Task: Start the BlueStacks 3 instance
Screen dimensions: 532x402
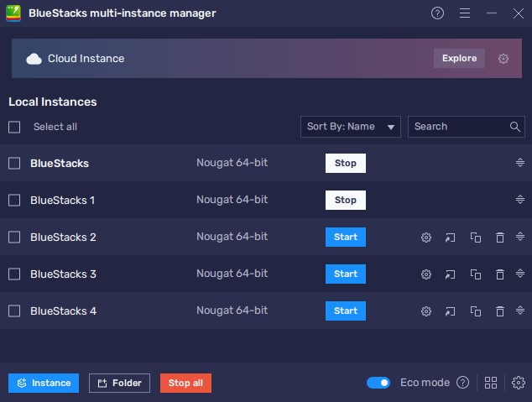Action: pyautogui.click(x=346, y=274)
